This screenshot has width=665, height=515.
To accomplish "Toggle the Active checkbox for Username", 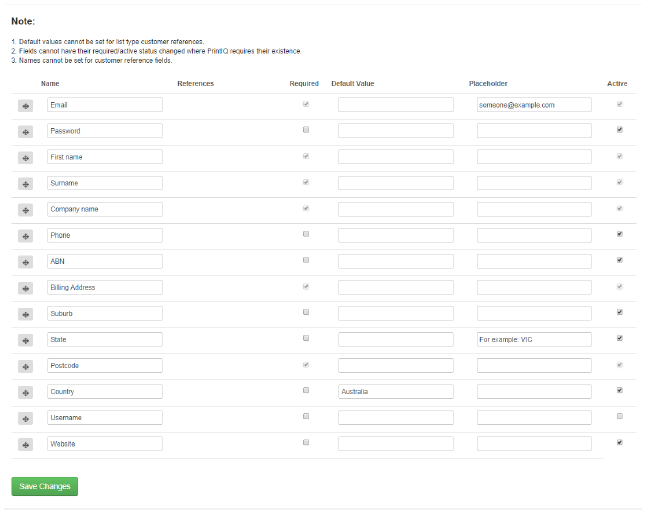I will (620, 416).
